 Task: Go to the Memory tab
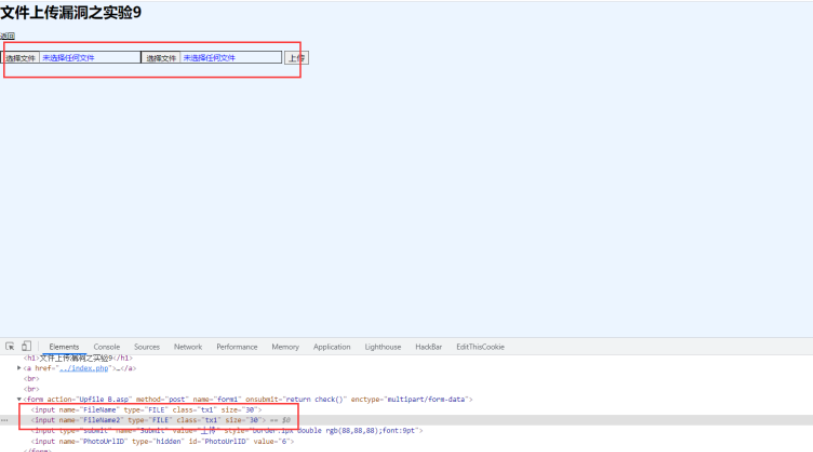tap(285, 347)
